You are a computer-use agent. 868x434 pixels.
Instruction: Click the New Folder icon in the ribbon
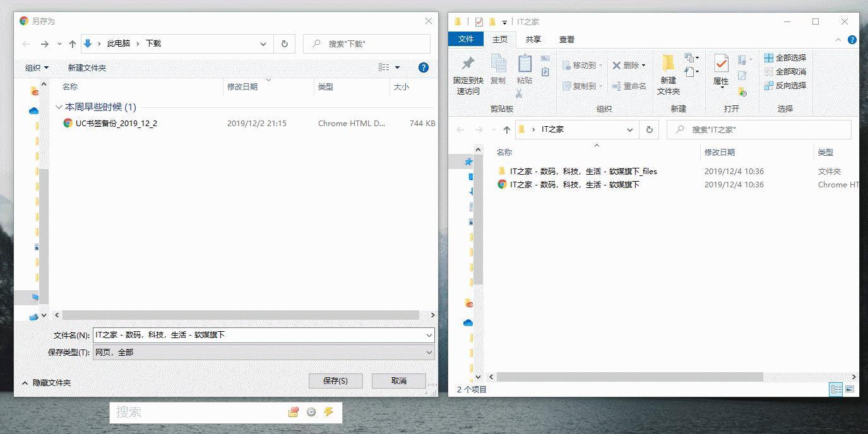coord(668,64)
